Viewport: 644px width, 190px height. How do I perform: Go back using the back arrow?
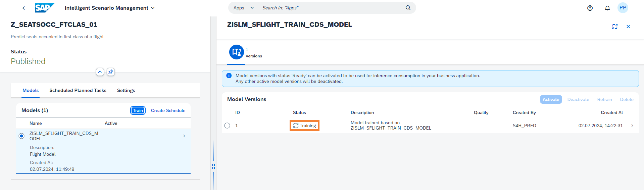coord(23,8)
